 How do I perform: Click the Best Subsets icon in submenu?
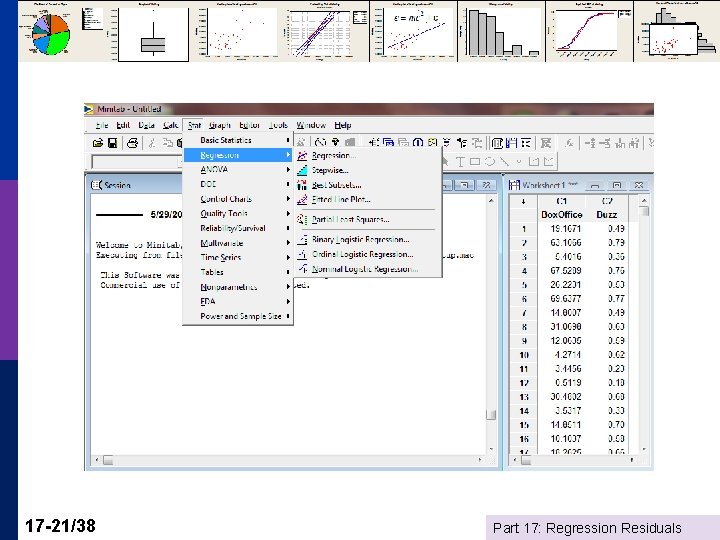tap(302, 185)
